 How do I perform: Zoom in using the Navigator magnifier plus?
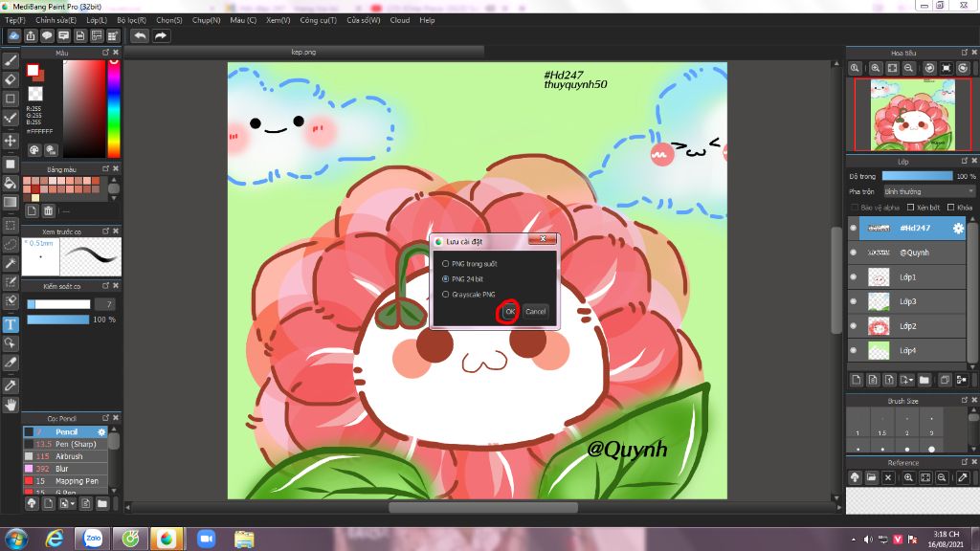point(876,68)
